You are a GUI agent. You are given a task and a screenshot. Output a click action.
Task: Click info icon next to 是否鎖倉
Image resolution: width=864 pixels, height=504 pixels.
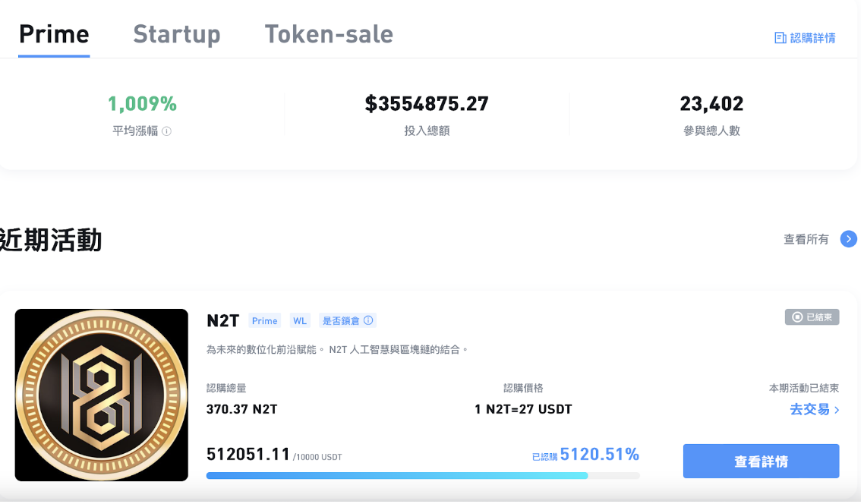tap(369, 321)
